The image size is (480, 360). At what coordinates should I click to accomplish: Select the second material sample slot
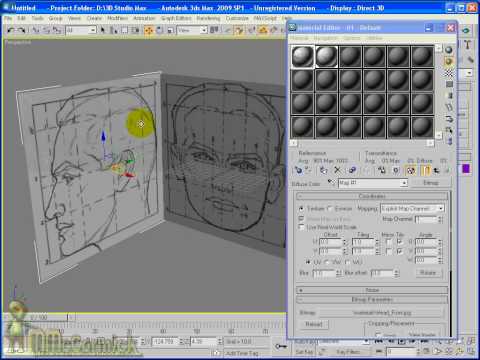(x=326, y=56)
